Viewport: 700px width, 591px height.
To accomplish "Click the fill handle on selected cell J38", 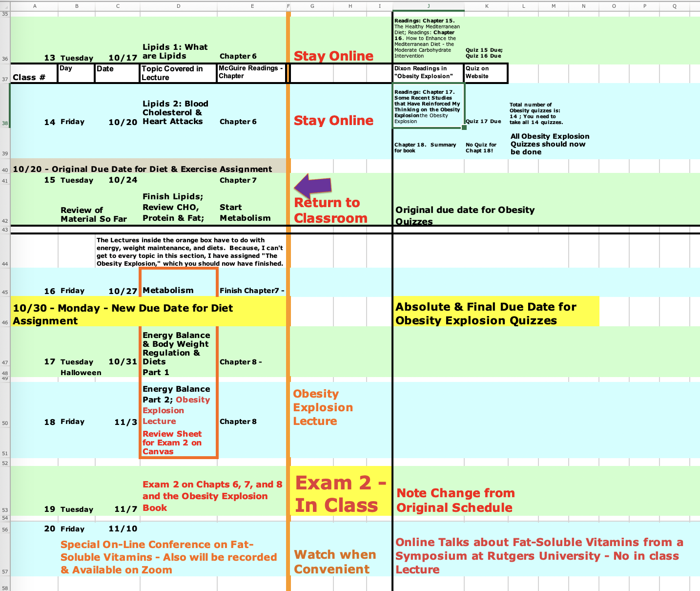I will tap(464, 127).
